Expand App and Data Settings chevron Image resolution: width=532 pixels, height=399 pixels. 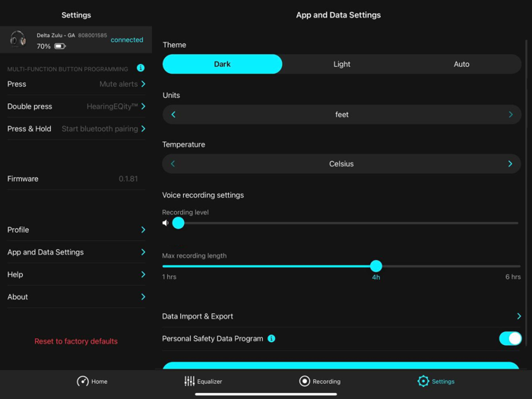click(143, 252)
